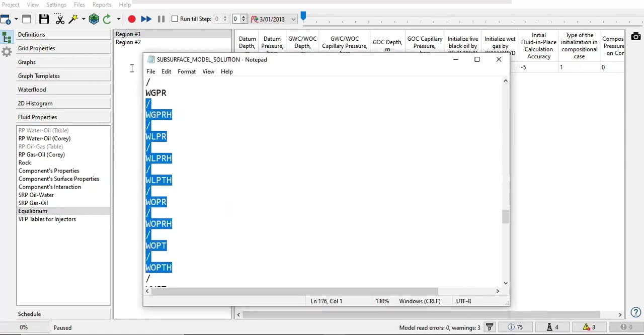Open the dropdown beside the new model icon
The height and width of the screenshot is (335, 644).
pos(16,19)
